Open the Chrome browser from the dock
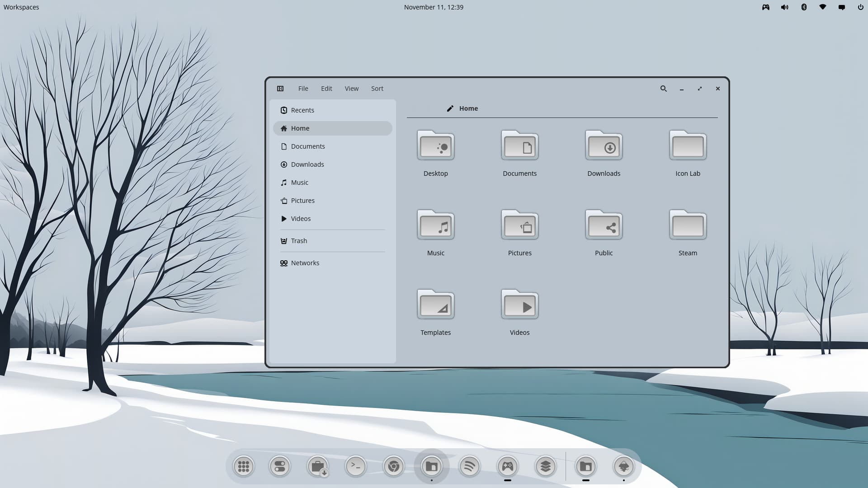This screenshot has height=488, width=868. pos(393,466)
